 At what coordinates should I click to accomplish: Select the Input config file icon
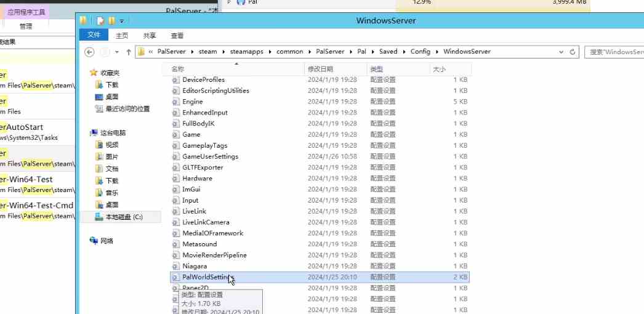coord(176,200)
